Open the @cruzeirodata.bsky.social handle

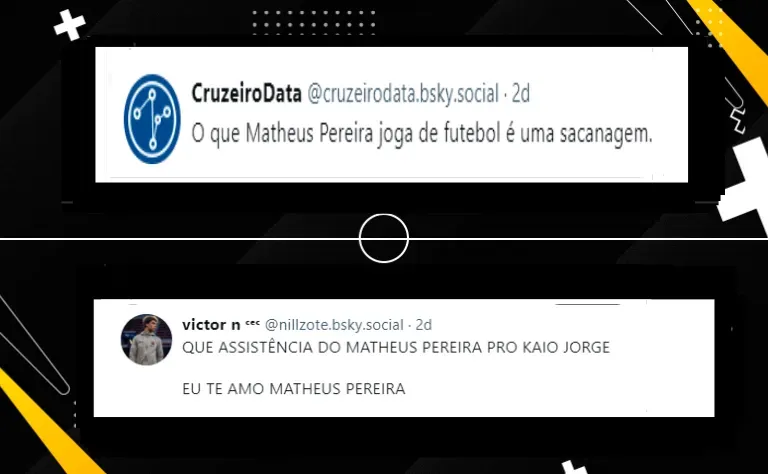click(403, 94)
